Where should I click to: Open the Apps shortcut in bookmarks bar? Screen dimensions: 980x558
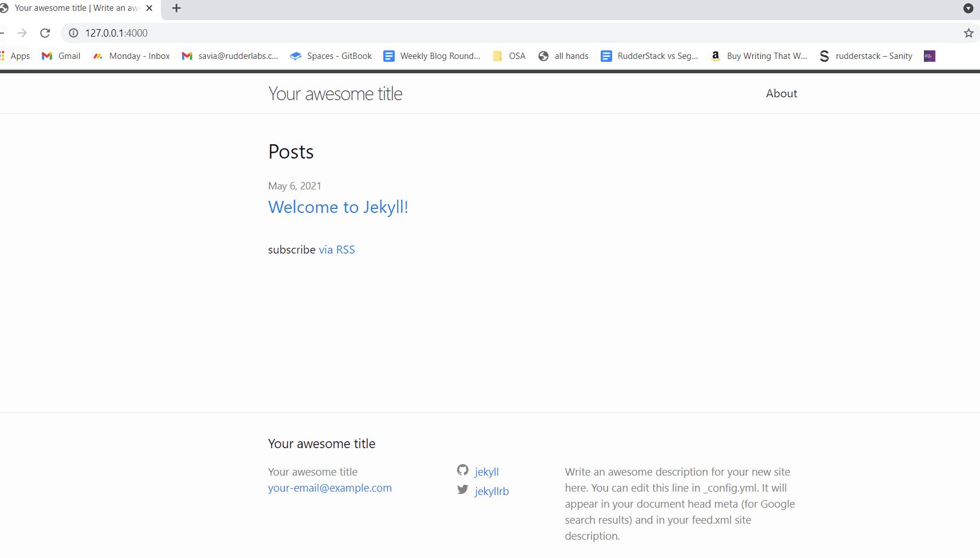(15, 56)
